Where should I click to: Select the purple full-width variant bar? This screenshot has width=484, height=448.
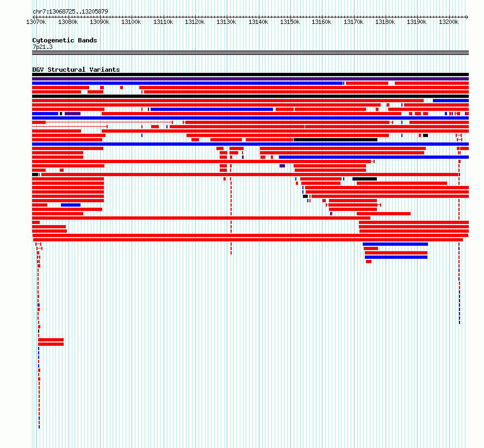point(250,79)
